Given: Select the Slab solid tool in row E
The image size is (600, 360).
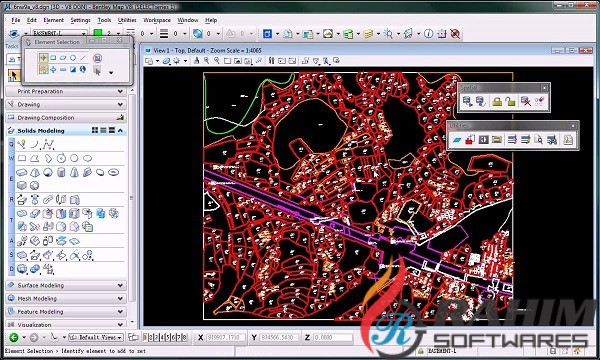Looking at the screenshot, I should pyautogui.click(x=22, y=173).
